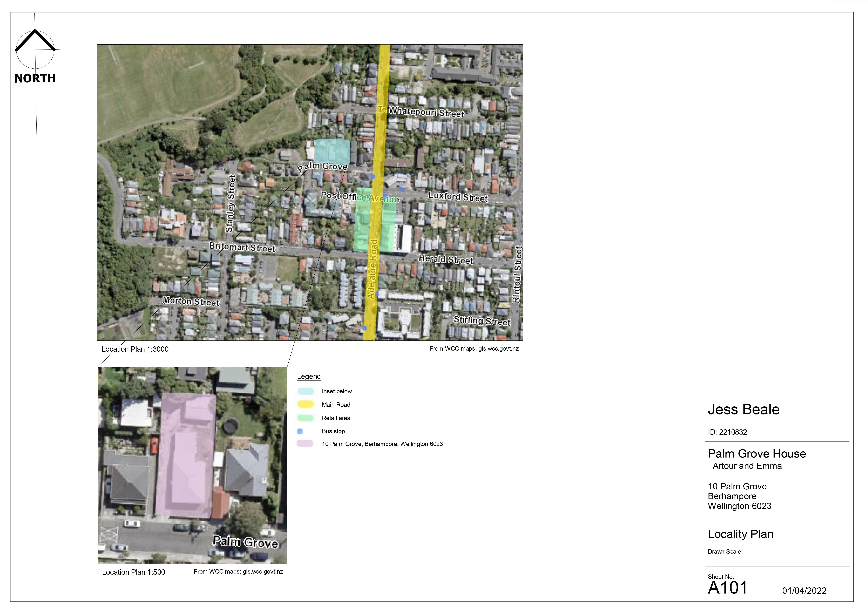Click the Location Plan 1:500 caption

tap(133, 572)
